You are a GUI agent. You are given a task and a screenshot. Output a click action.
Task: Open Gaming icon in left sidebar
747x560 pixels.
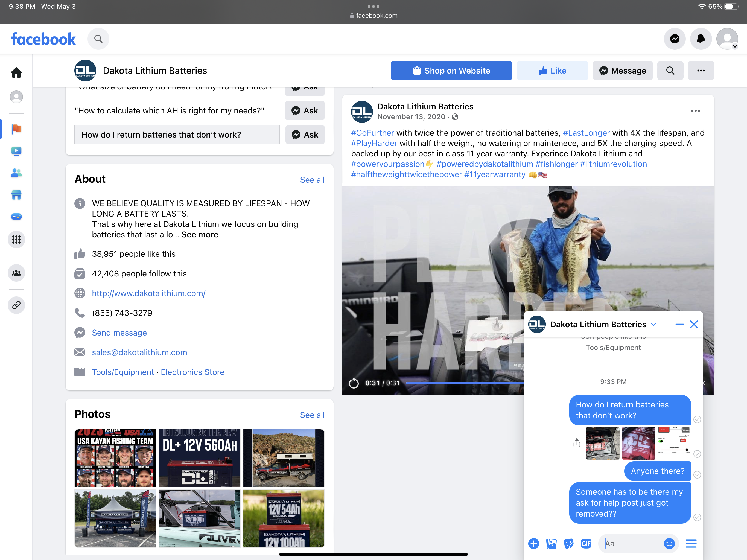[x=16, y=217]
